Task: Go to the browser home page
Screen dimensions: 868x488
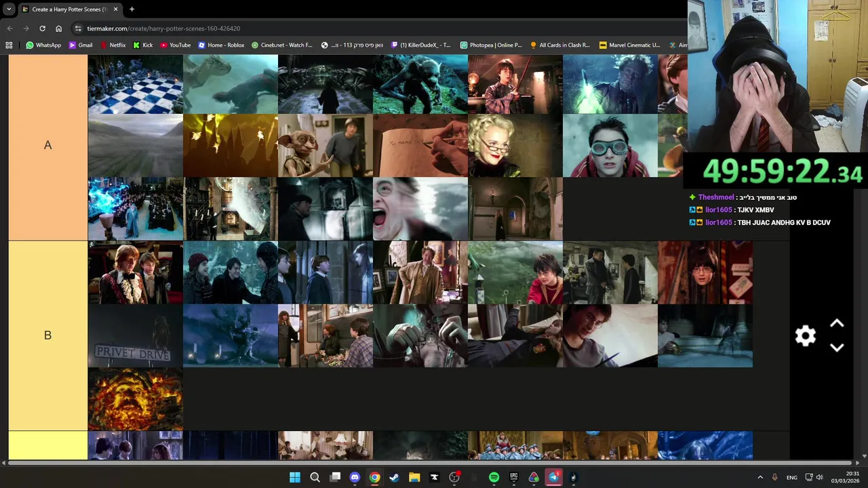Action: click(58, 28)
